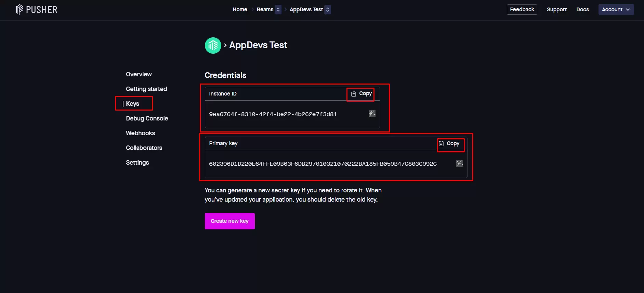Click the Create new key button

230,221
